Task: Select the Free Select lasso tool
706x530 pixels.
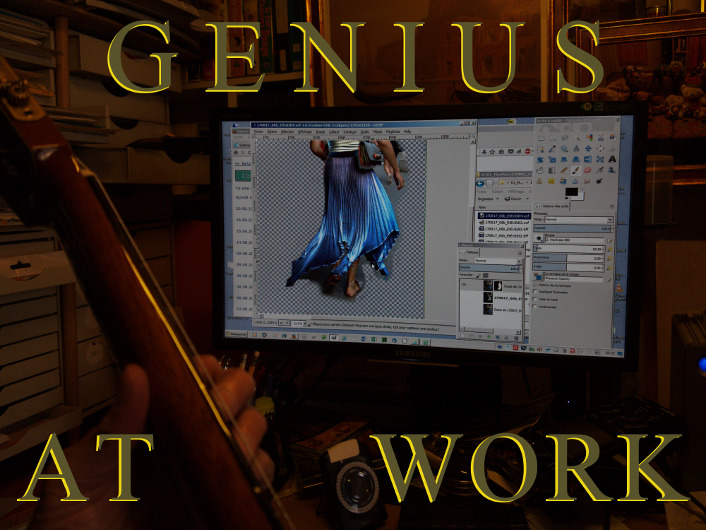Action: pyautogui.click(x=565, y=138)
